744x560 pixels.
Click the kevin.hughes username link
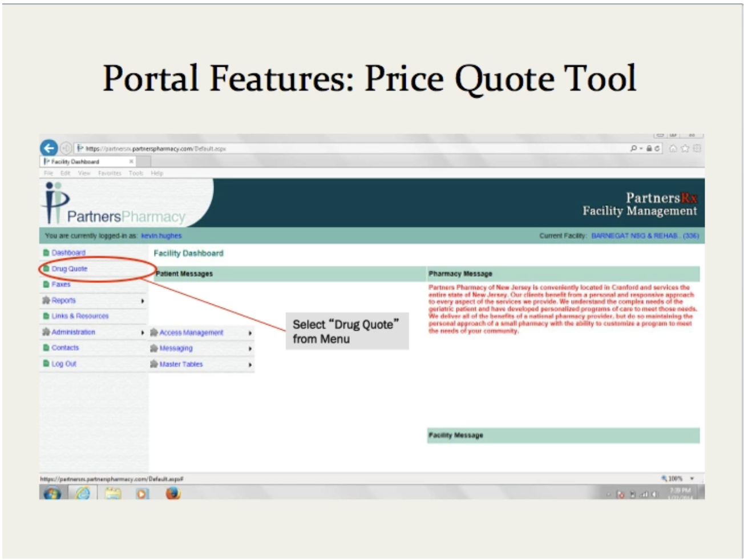(161, 236)
